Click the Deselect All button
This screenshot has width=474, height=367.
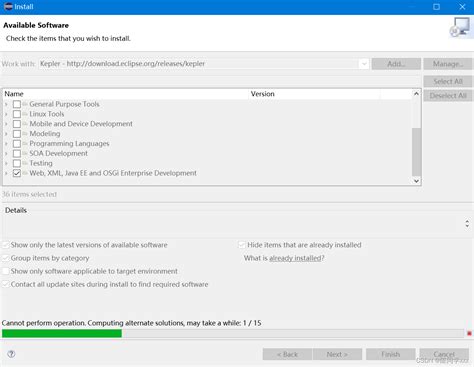pos(448,96)
